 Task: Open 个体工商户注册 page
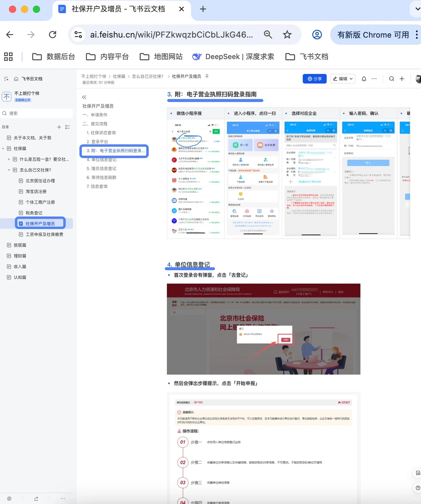(x=40, y=202)
